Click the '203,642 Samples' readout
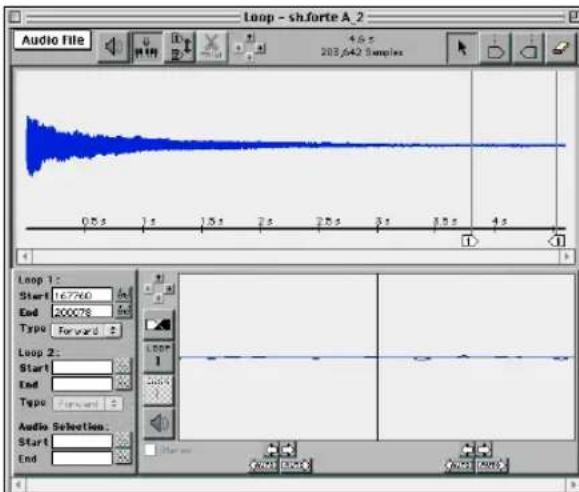 point(362,52)
